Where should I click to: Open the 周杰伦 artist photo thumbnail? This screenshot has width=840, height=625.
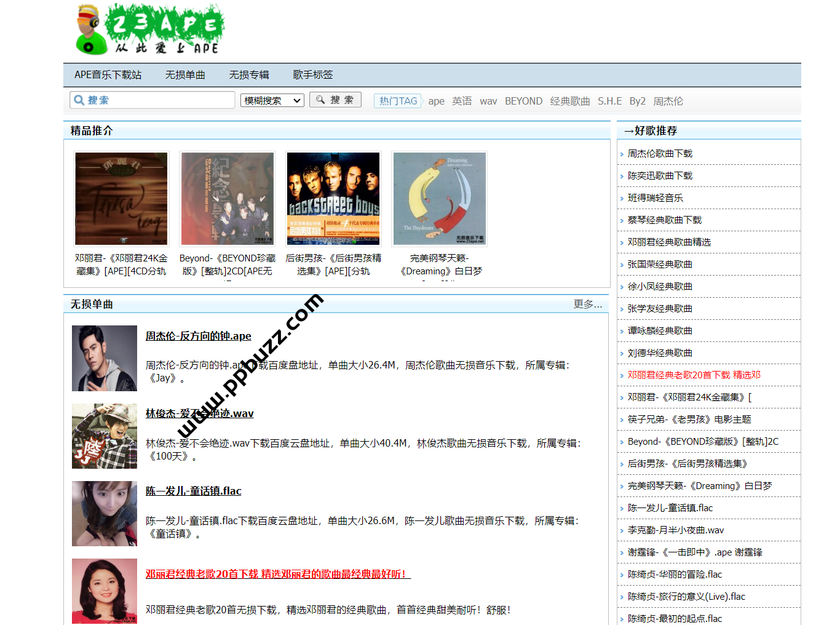pos(105,358)
